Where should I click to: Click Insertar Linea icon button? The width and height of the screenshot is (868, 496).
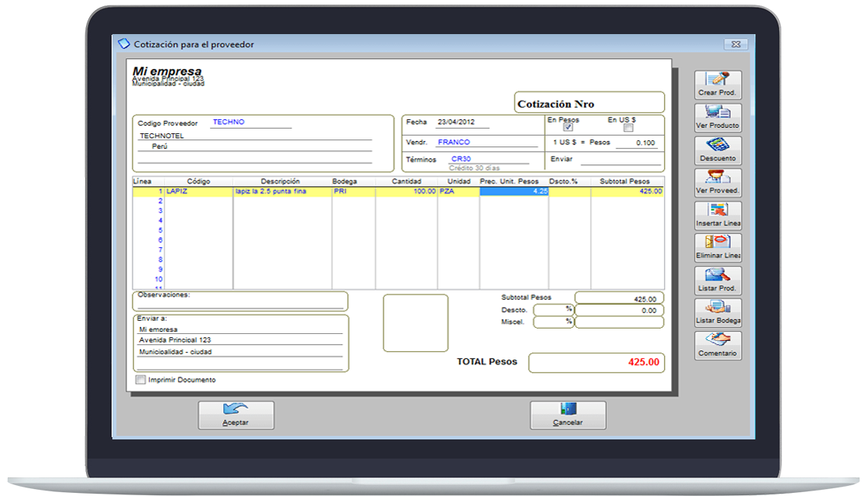(718, 215)
